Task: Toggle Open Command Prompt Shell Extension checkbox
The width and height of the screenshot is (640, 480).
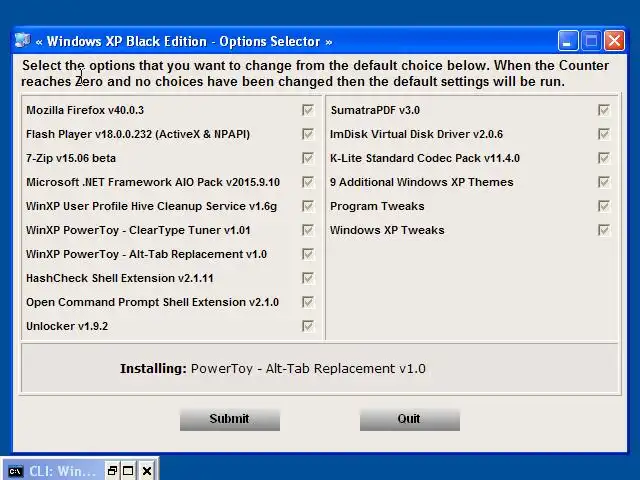Action: [x=308, y=302]
